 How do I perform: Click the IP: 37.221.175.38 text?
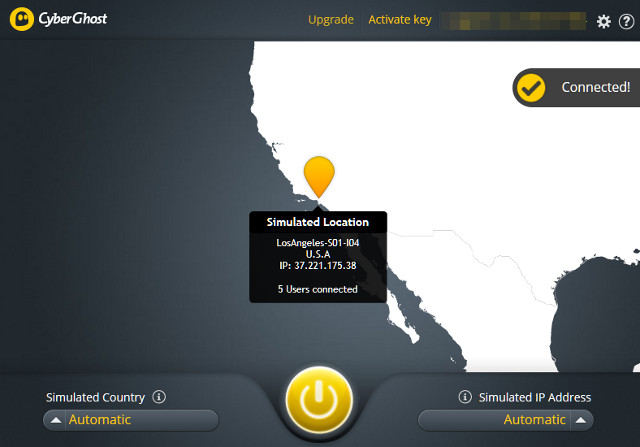318,266
